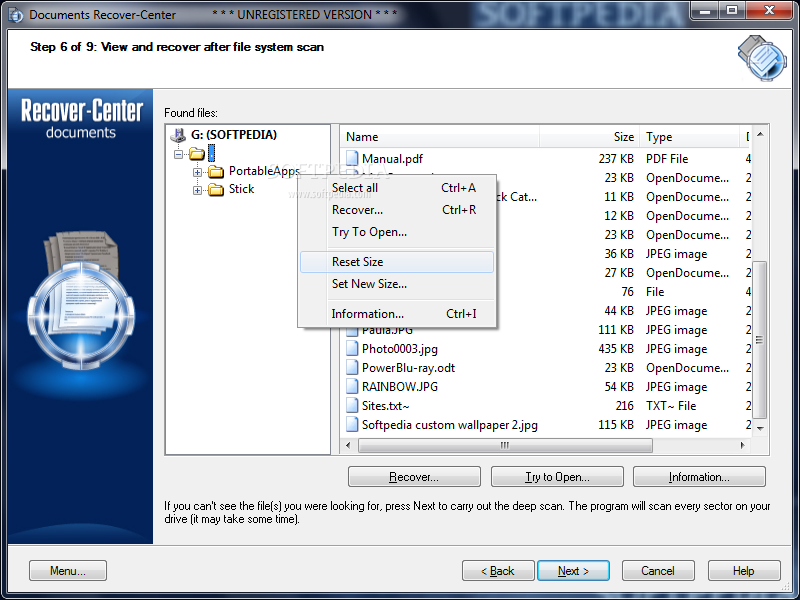Viewport: 800px width, 600px height.
Task: Click the file list vertical scrollbar thumb
Action: (760, 340)
